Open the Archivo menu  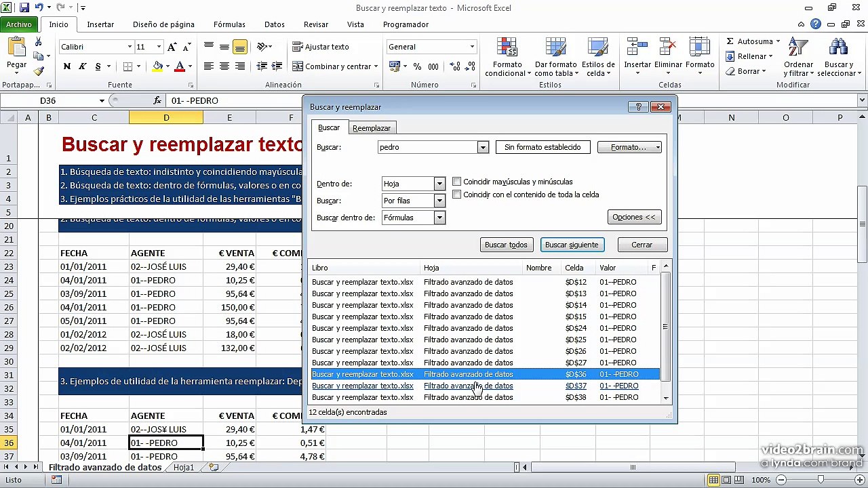tap(19, 24)
